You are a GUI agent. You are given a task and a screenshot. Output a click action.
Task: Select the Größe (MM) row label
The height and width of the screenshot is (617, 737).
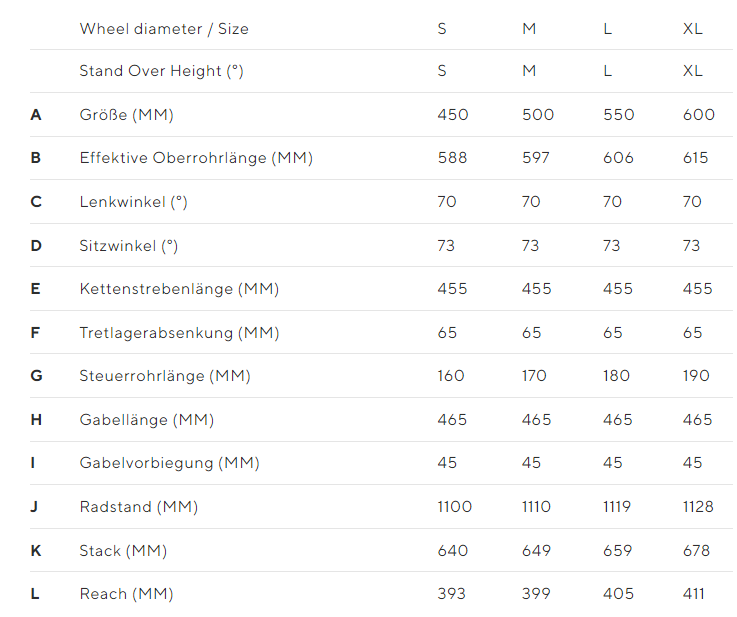point(126,115)
